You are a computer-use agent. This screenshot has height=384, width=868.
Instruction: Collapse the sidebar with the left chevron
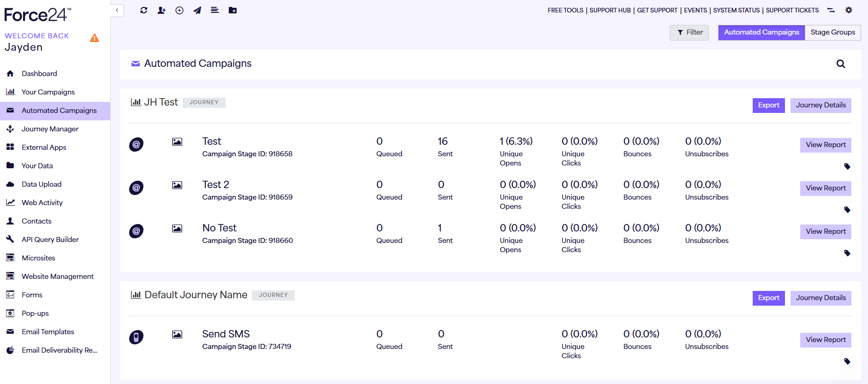point(117,10)
